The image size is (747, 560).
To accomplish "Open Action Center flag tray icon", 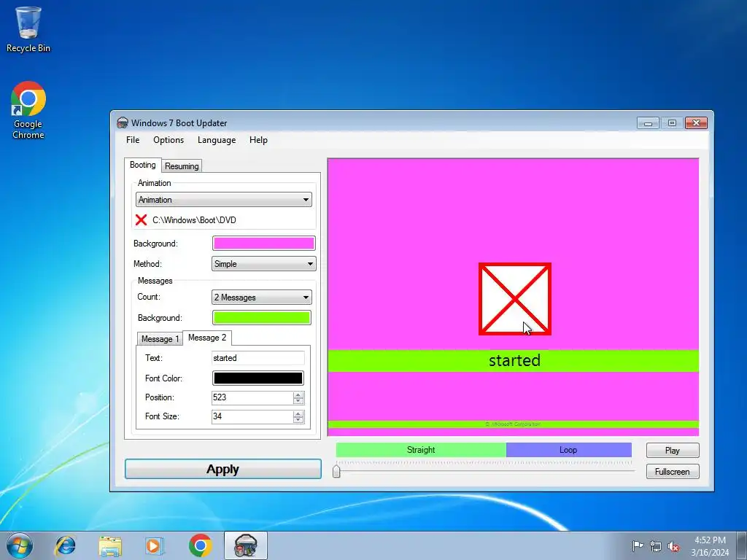I will tap(638, 545).
